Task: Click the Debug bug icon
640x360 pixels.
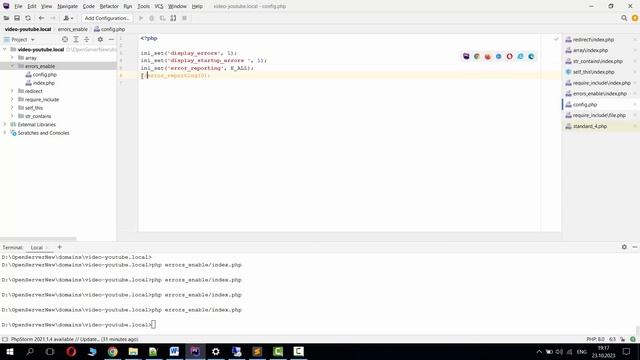Action: click(x=151, y=18)
